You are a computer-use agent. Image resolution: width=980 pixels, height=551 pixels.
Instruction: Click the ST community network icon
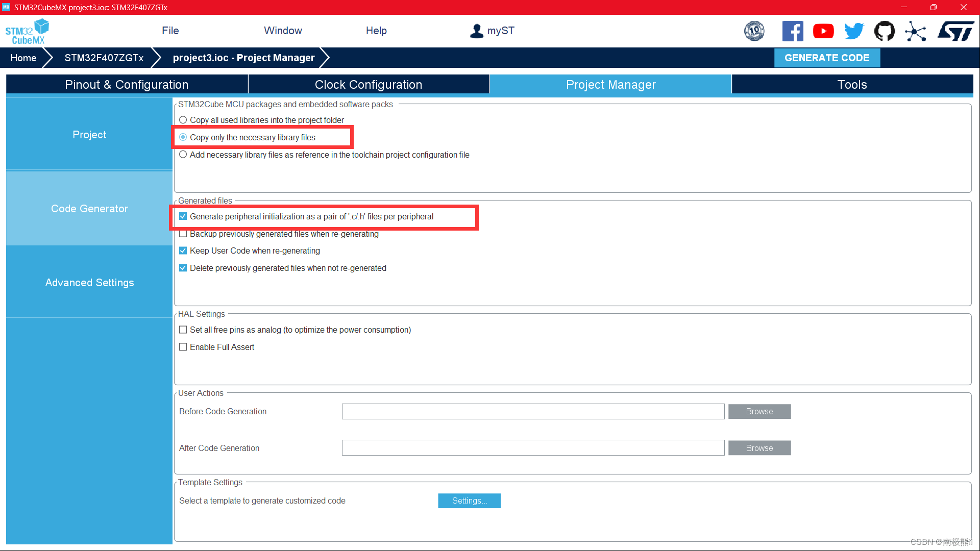[915, 31]
